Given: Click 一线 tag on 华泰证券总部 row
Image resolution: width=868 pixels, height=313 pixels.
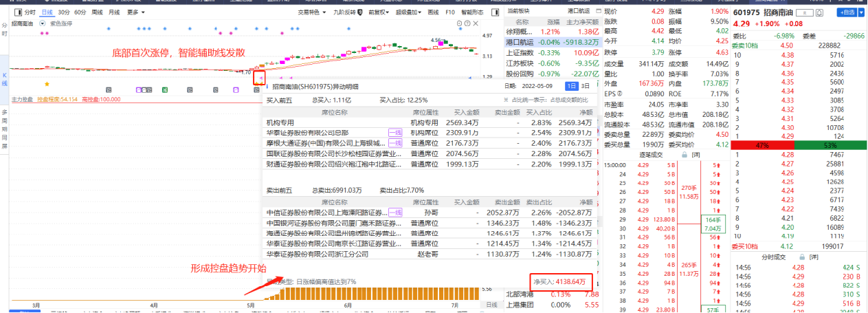Looking at the screenshot, I should click(395, 132).
